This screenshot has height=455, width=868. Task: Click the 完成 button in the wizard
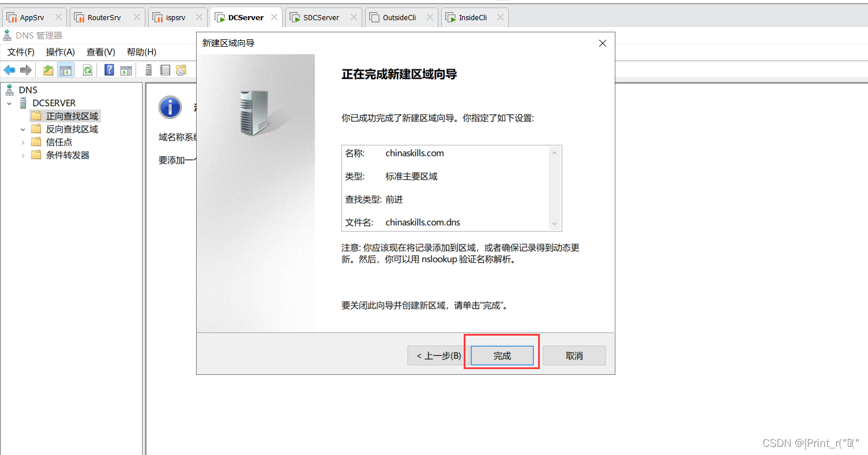[501, 355]
